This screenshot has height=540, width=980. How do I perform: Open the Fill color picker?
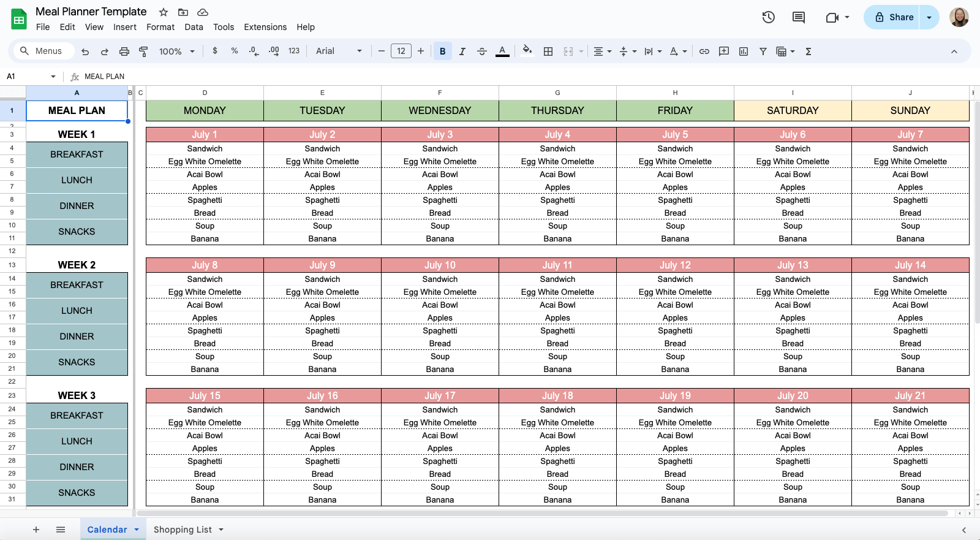tap(527, 51)
